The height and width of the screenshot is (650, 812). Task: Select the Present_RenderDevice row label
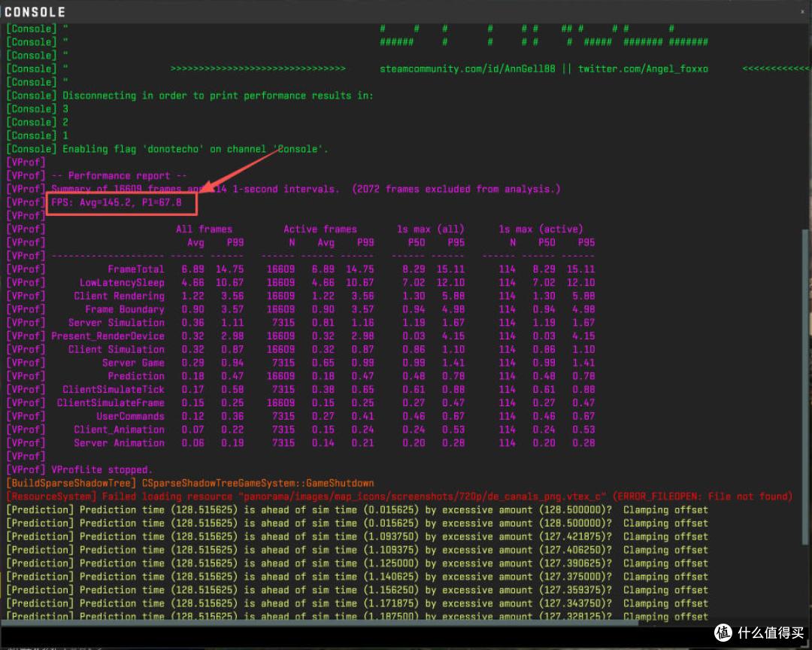click(x=108, y=336)
